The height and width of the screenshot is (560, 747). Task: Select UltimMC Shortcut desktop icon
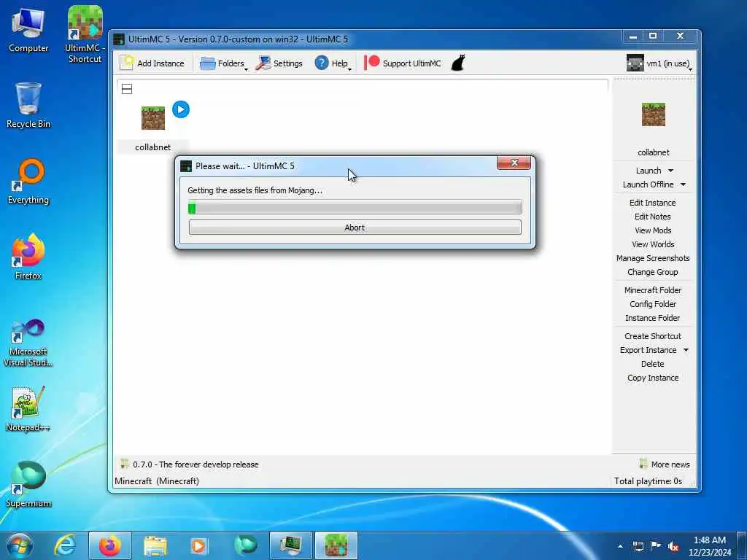tap(85, 34)
